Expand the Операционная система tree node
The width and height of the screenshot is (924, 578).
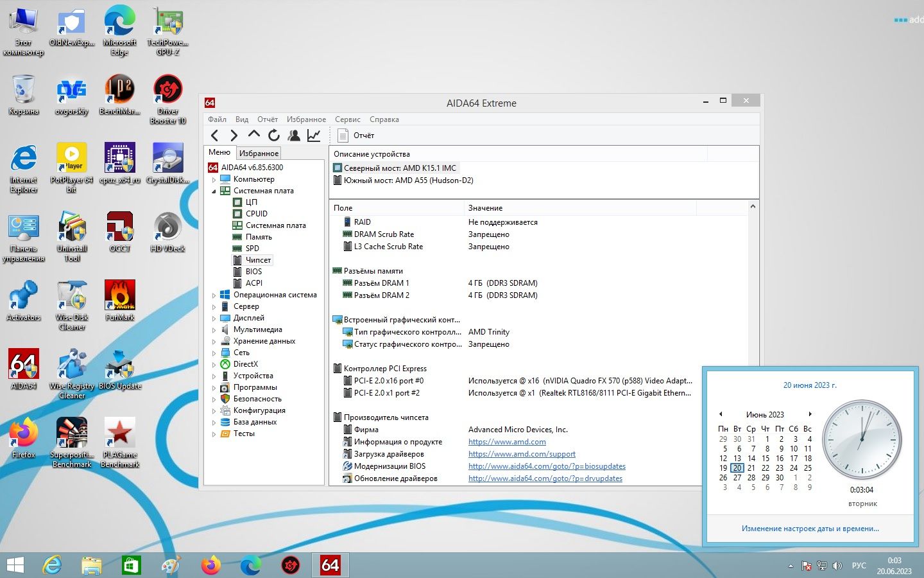(x=214, y=295)
